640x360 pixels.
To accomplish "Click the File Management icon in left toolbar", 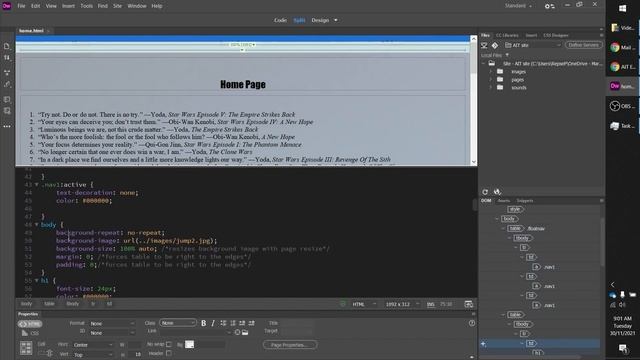I will (7, 58).
